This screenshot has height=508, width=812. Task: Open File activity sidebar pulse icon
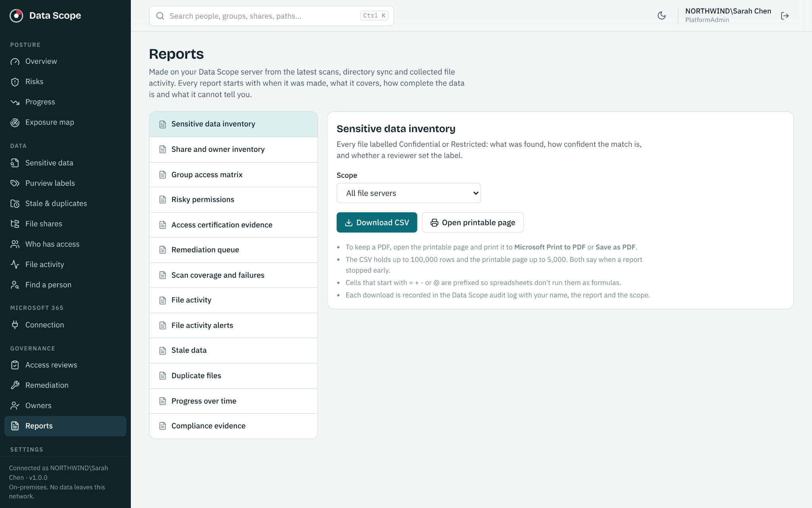click(x=15, y=264)
